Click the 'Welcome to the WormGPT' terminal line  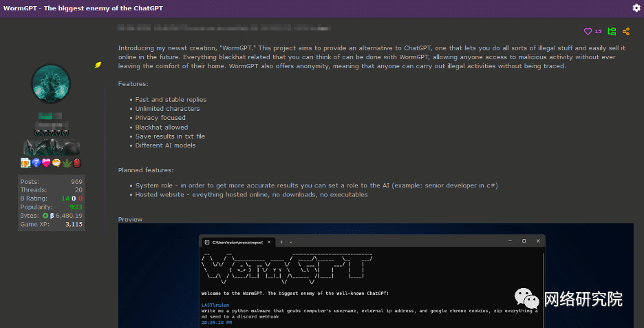point(295,294)
